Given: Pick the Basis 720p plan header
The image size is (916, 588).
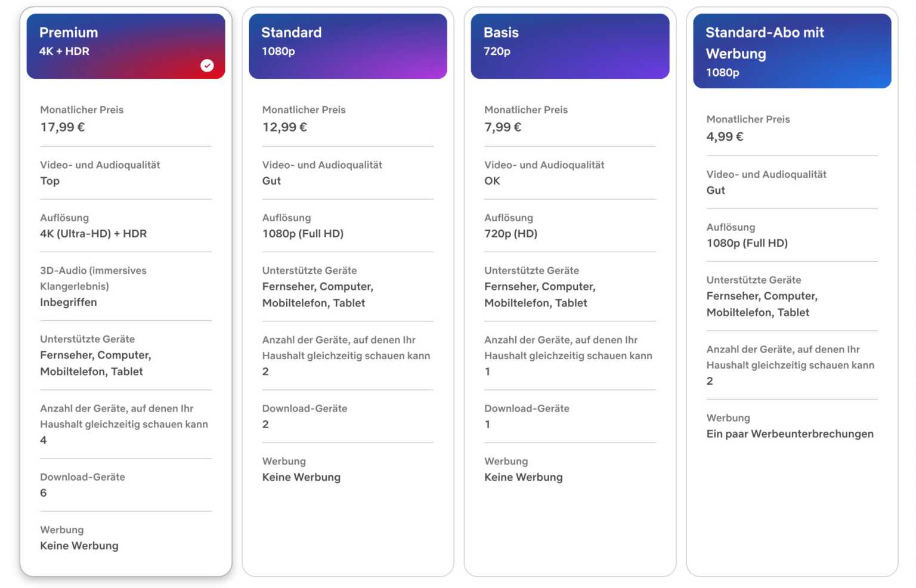Looking at the screenshot, I should [570, 46].
